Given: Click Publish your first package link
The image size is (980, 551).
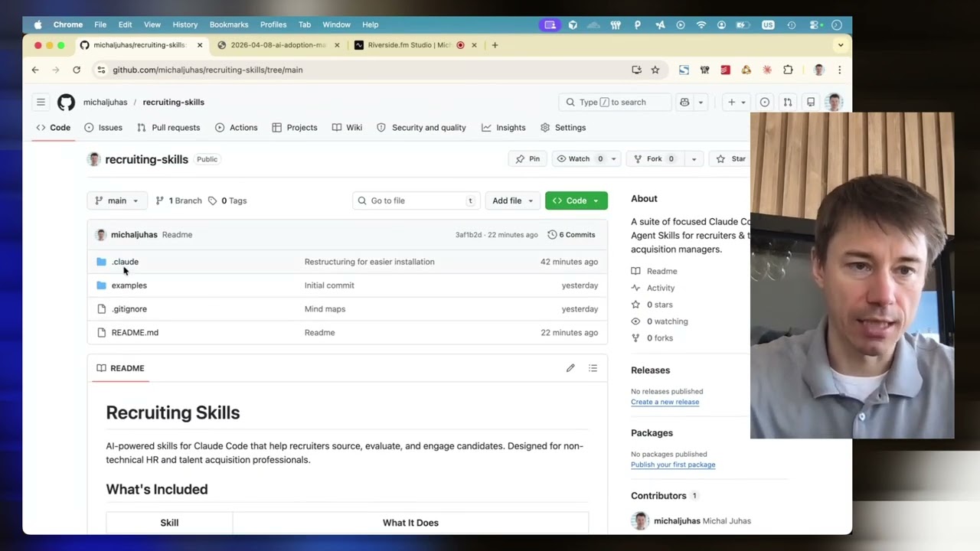Looking at the screenshot, I should [x=673, y=465].
